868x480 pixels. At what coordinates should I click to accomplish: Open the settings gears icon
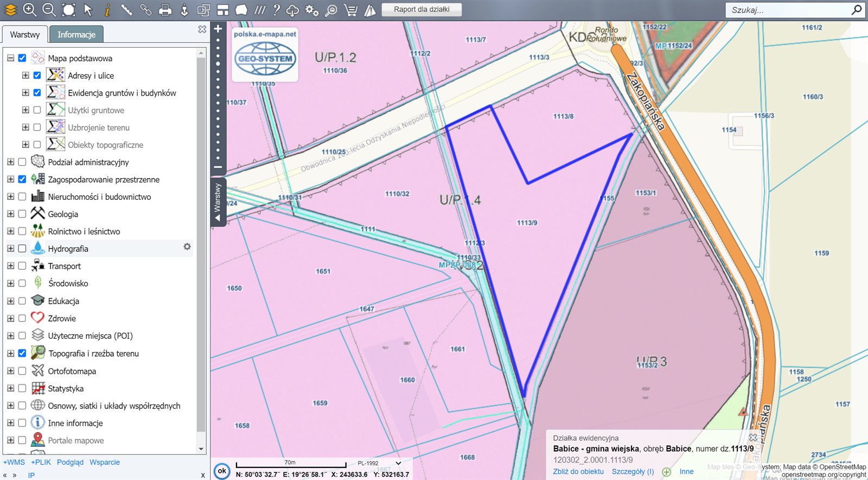pos(312,10)
